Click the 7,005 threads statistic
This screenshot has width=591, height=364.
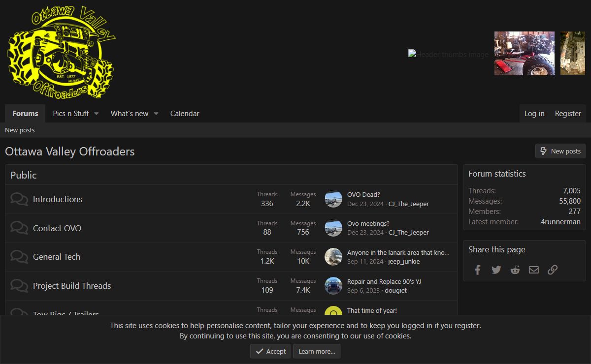572,191
